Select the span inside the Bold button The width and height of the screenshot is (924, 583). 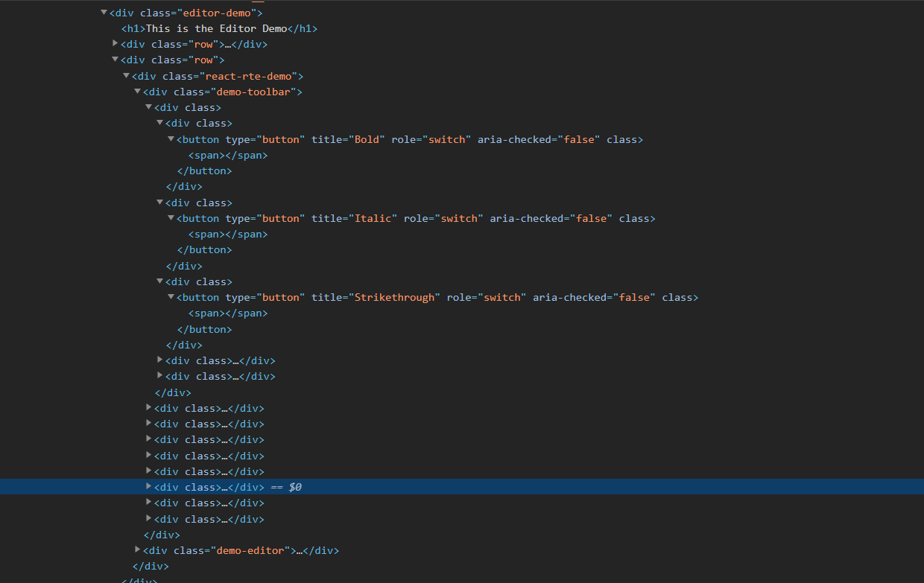228,155
